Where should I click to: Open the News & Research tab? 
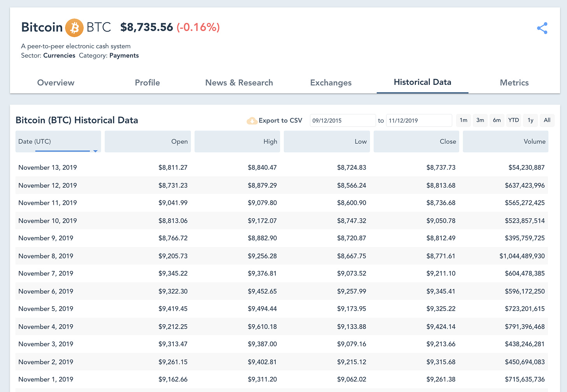[239, 83]
